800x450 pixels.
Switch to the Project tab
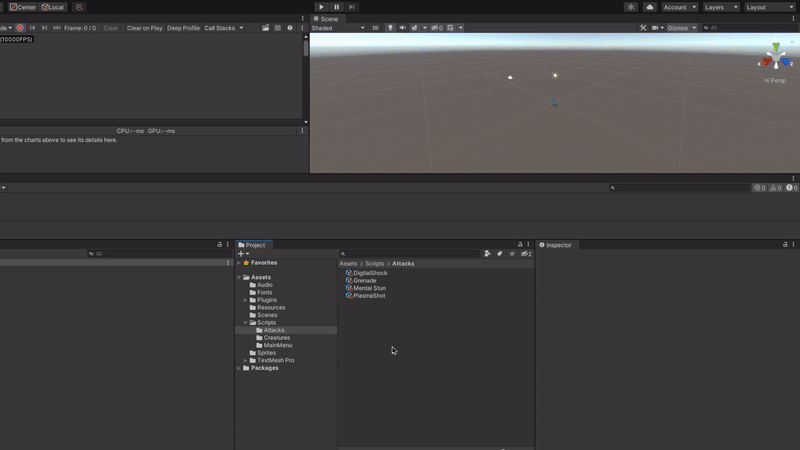click(x=252, y=245)
